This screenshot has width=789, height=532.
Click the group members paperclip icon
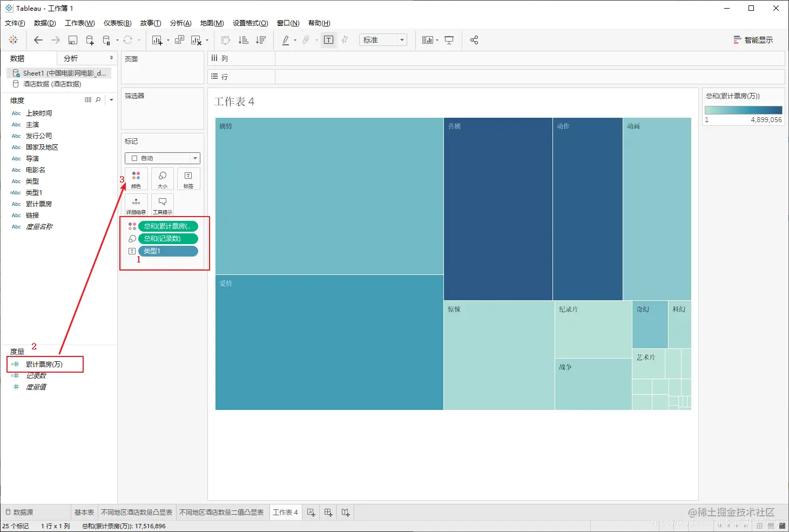pos(306,40)
